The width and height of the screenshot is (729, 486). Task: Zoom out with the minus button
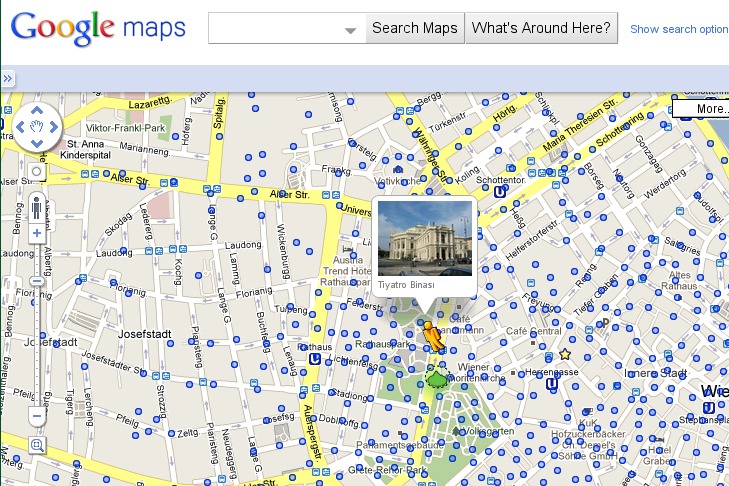click(x=37, y=415)
